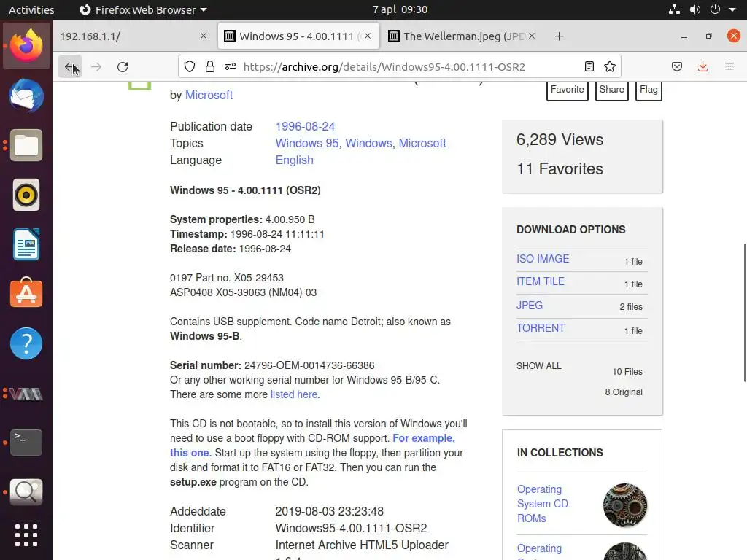The image size is (747, 560).
Task: Click the page vertical scrollbar
Action: 745,312
